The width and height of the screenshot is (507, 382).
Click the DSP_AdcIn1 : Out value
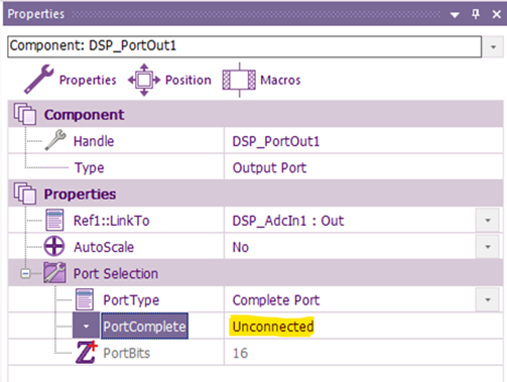pos(288,221)
